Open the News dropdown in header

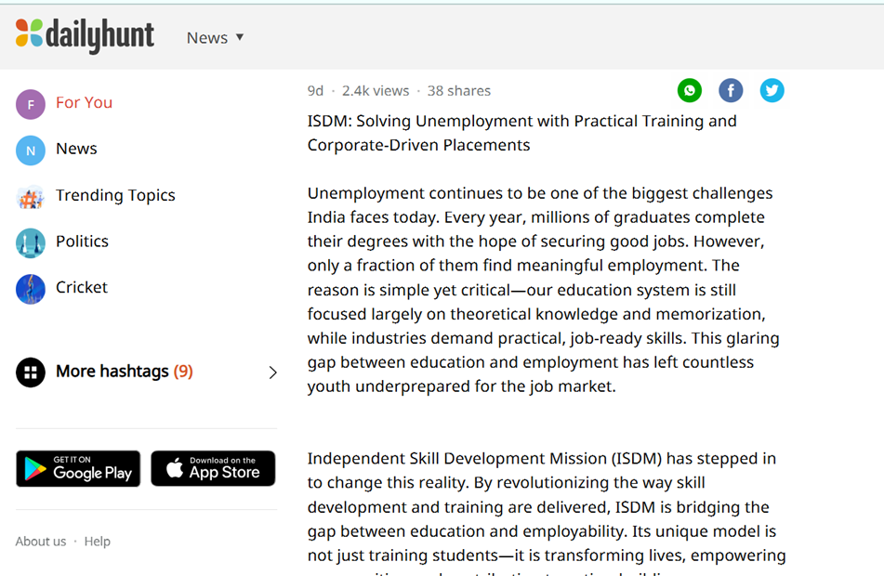pyautogui.click(x=215, y=37)
